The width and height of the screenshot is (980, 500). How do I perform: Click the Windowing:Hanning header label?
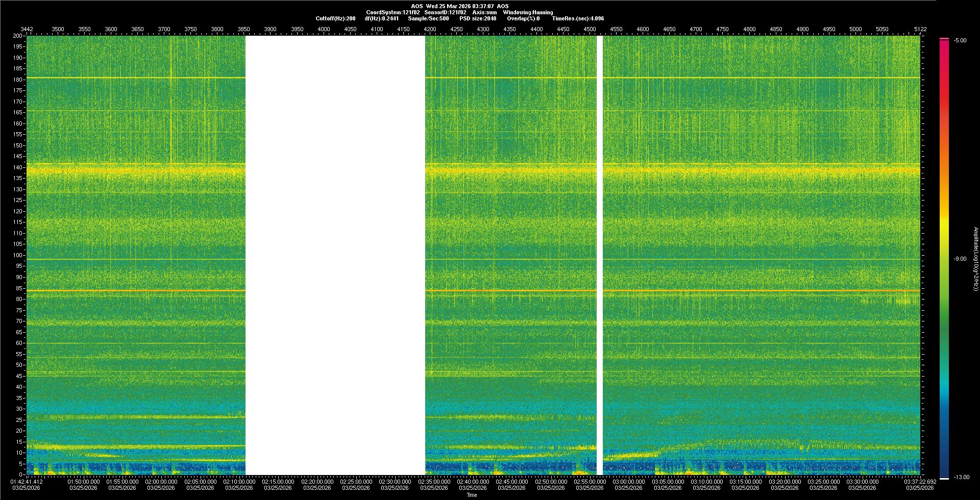point(528,12)
